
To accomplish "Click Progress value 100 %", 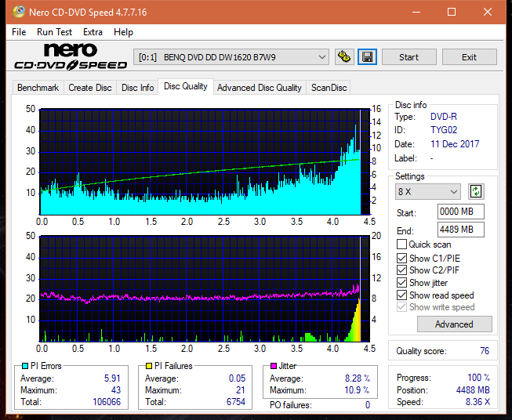I will click(x=479, y=378).
